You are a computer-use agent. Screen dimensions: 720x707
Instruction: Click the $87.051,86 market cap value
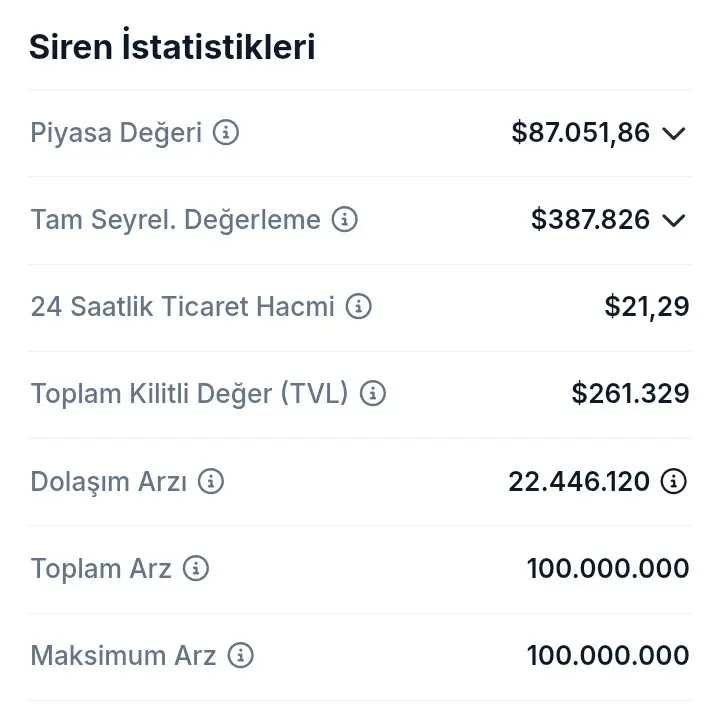581,133
